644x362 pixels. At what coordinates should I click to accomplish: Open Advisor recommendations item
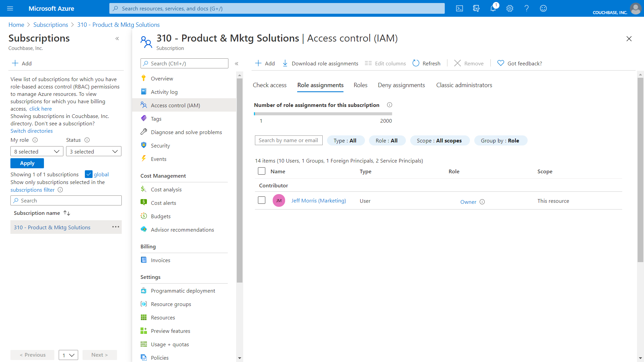pyautogui.click(x=182, y=230)
